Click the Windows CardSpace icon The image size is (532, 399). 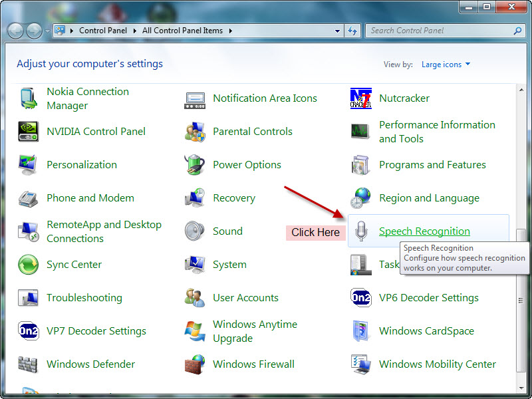tap(360, 331)
